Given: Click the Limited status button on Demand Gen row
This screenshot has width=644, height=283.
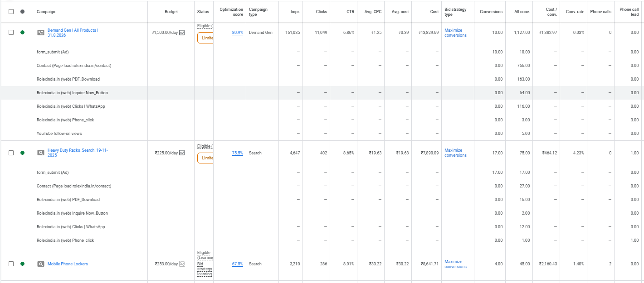Looking at the screenshot, I should click(205, 38).
